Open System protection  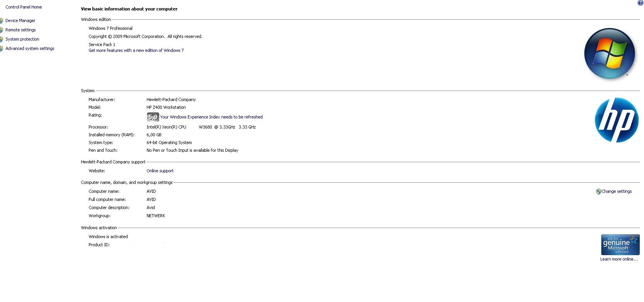[x=22, y=39]
